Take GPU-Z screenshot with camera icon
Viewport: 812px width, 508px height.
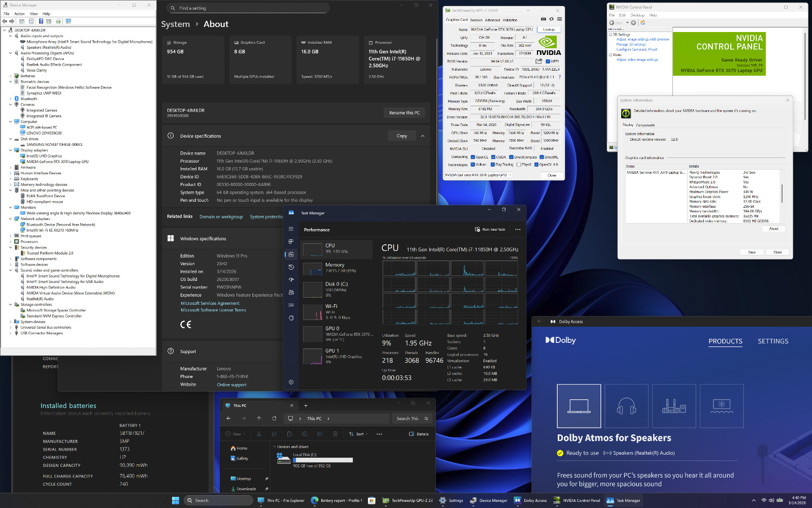(x=544, y=19)
